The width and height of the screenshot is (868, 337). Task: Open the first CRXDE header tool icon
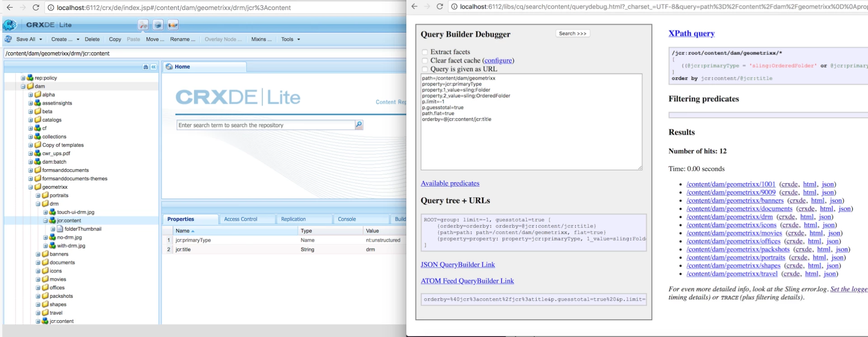point(143,25)
